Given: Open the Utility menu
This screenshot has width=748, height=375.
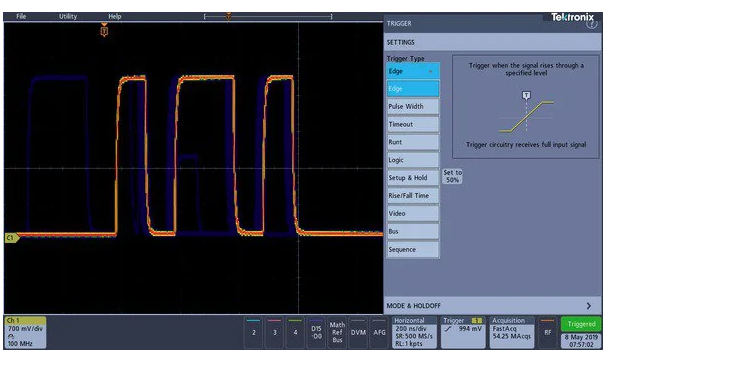Looking at the screenshot, I should pos(68,16).
